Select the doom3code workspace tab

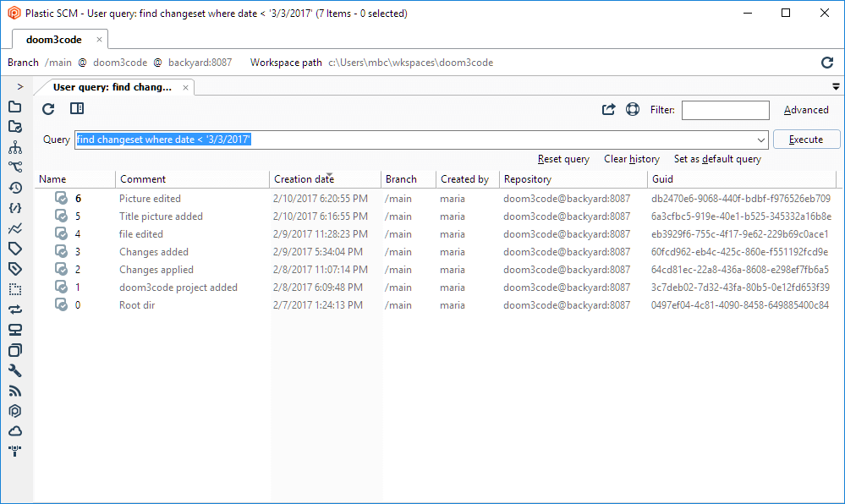(54, 40)
